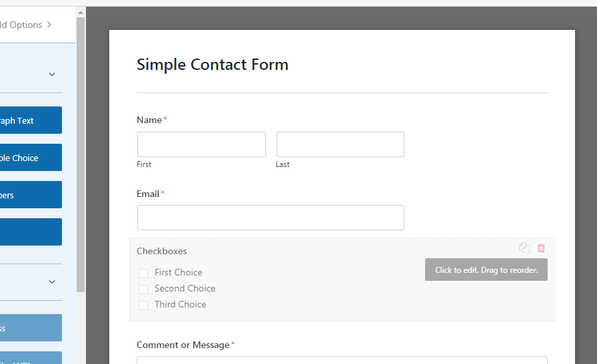Screen dimensions: 597x364
Task: Click the Simple Contact Form title
Action: [x=213, y=65]
